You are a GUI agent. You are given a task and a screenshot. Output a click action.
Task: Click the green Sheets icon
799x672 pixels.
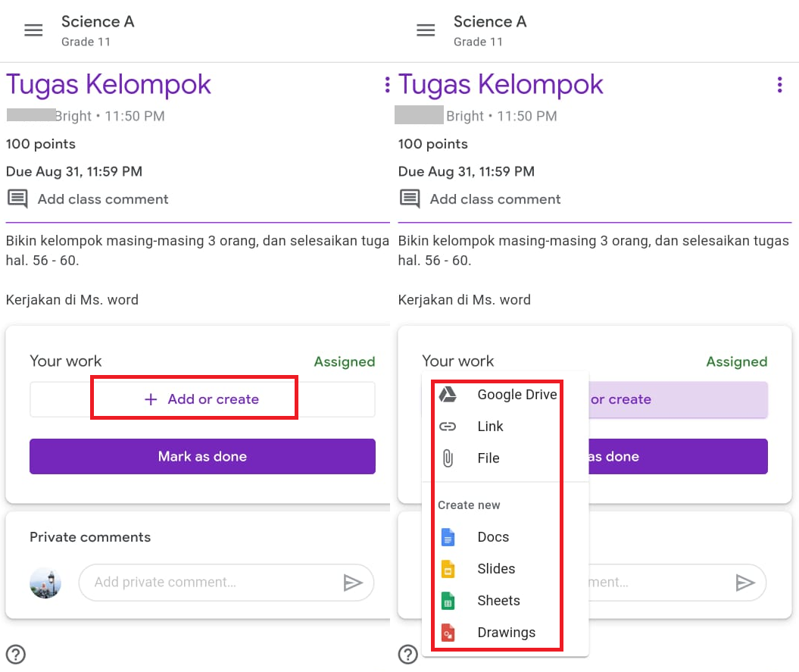tap(448, 601)
